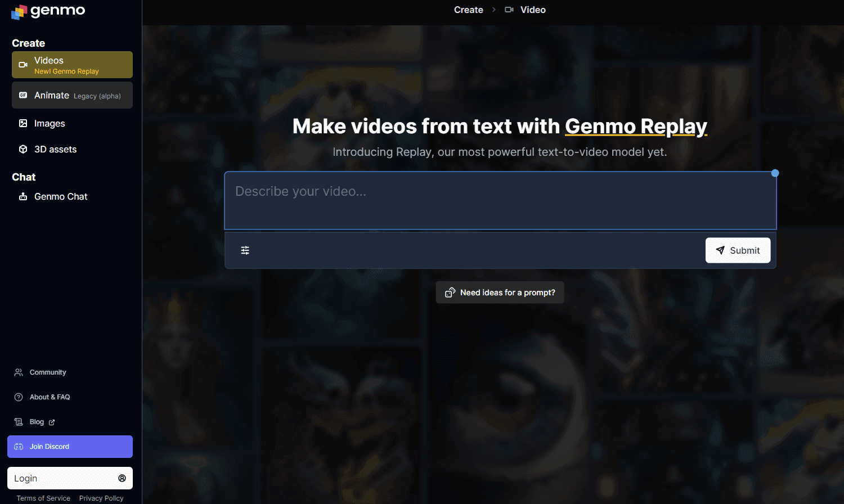
Task: Click the Genmo logo
Action: (x=48, y=11)
